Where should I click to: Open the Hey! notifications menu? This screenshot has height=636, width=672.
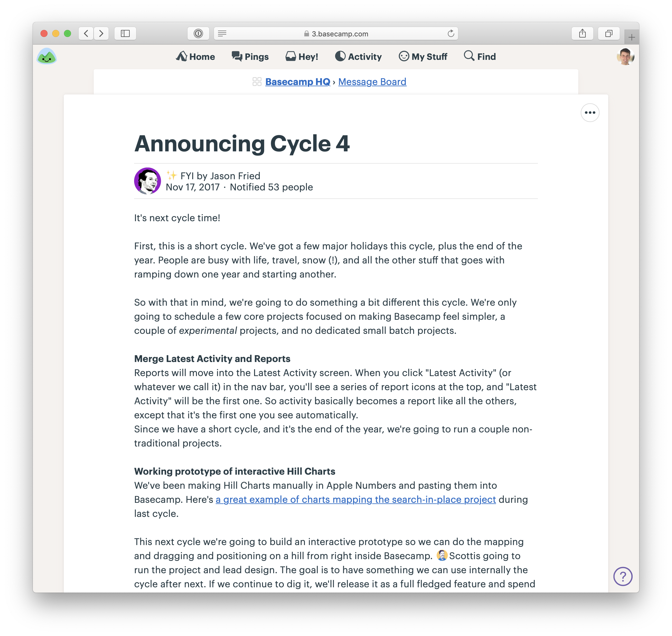point(302,57)
